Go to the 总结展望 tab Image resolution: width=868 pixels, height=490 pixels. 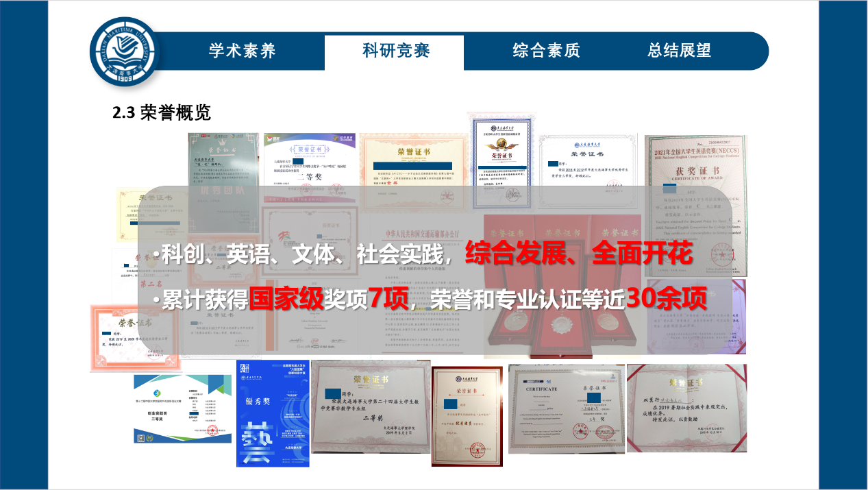tap(680, 51)
